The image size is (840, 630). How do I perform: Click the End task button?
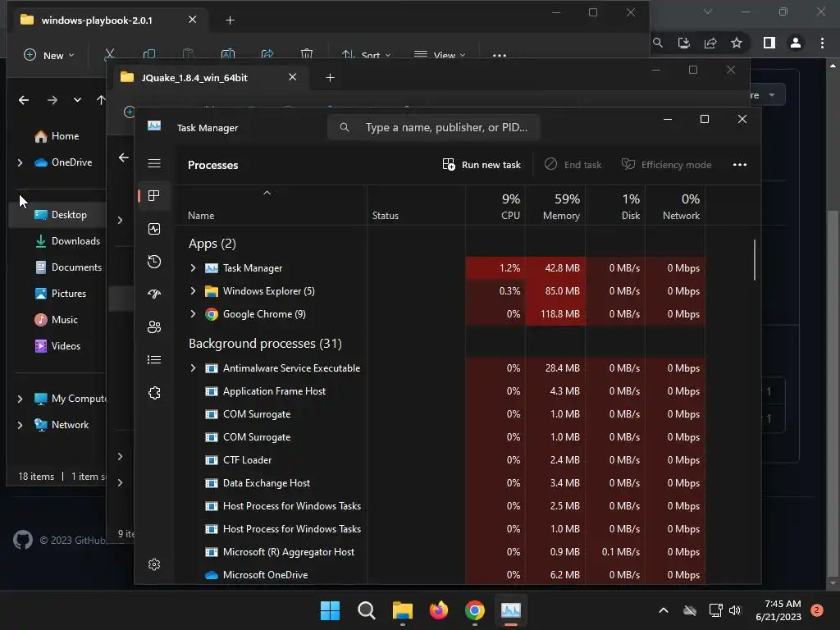(x=573, y=165)
